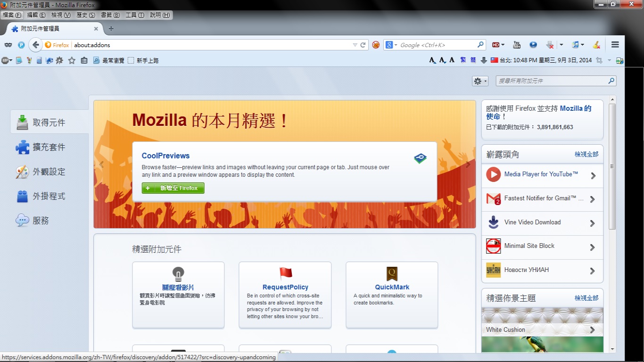Viewport: 644px width, 362px height.
Task: Click the 搜尋所有附加元件 search field
Action: tap(556, 81)
